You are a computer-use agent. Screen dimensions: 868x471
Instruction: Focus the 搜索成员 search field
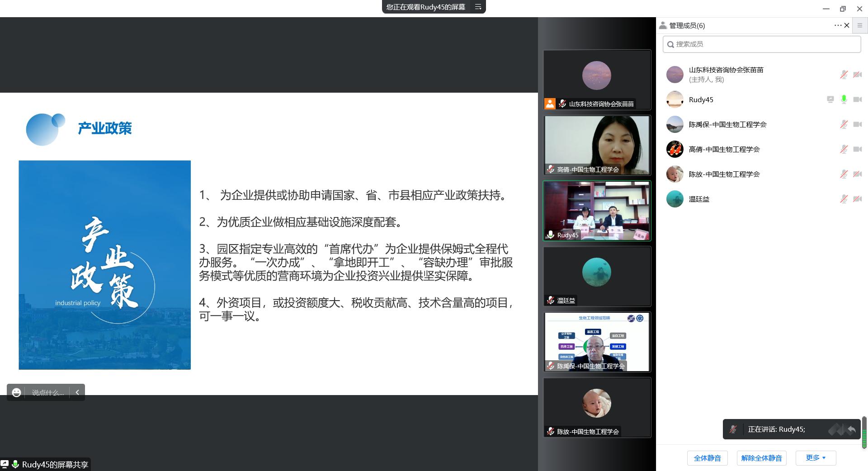761,44
